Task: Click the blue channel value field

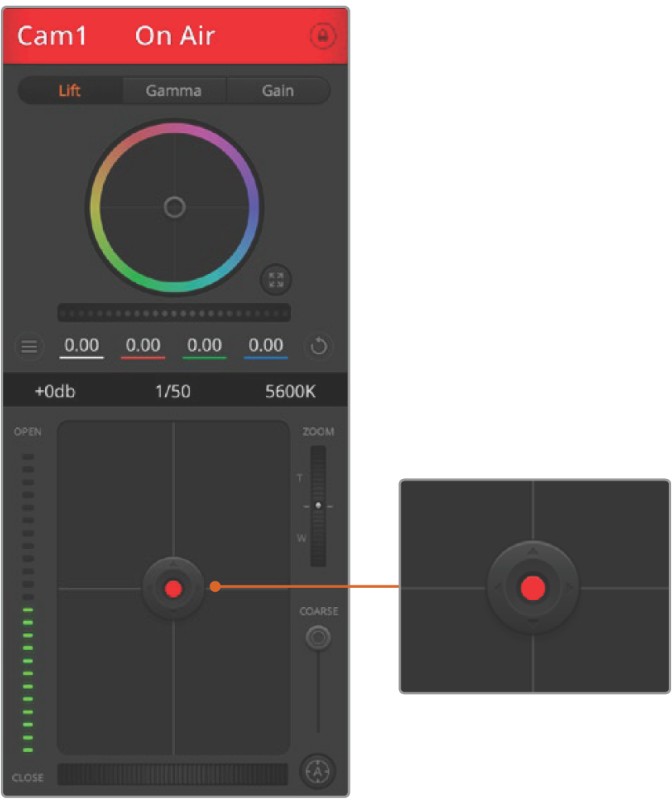Action: click(x=265, y=346)
